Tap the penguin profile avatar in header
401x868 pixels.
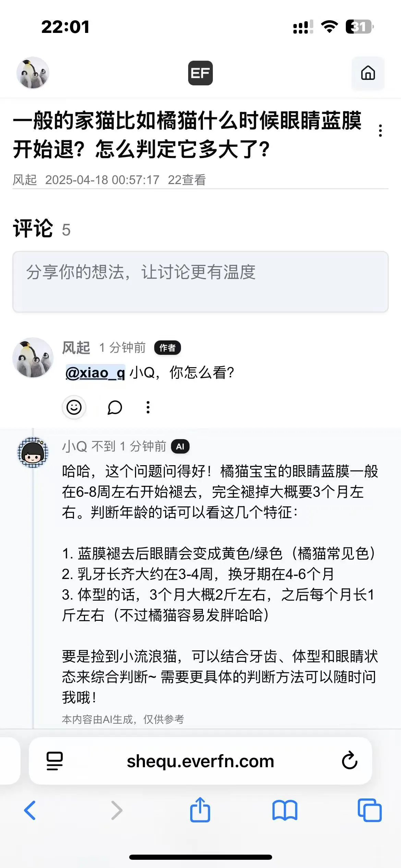(33, 73)
